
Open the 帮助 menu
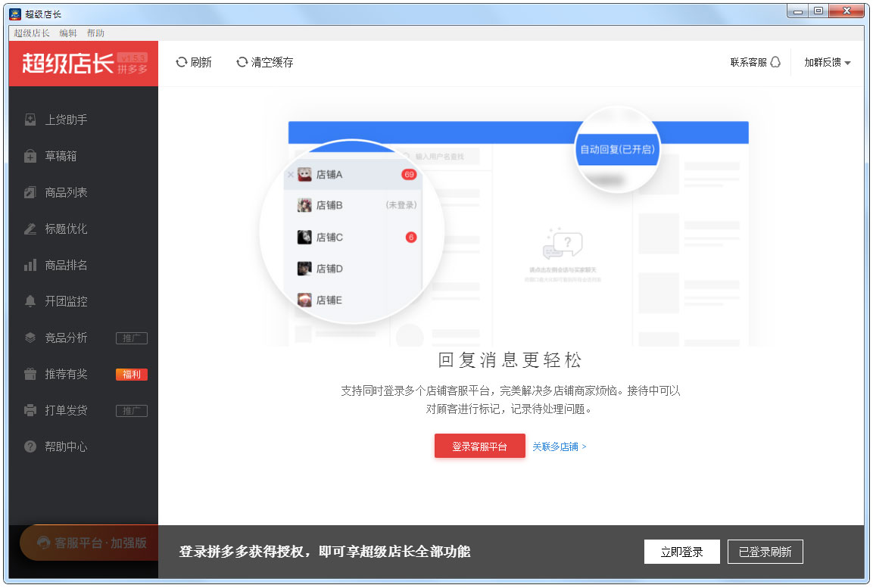pos(95,33)
